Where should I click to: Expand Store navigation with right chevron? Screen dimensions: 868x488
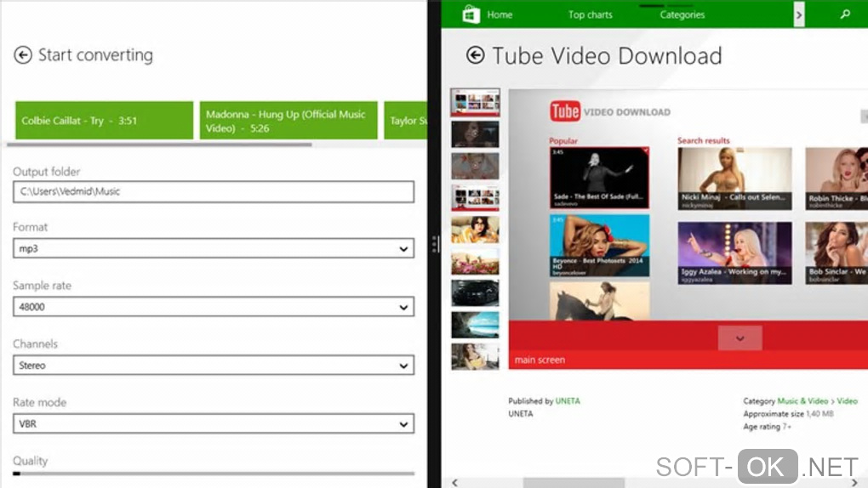(x=798, y=15)
